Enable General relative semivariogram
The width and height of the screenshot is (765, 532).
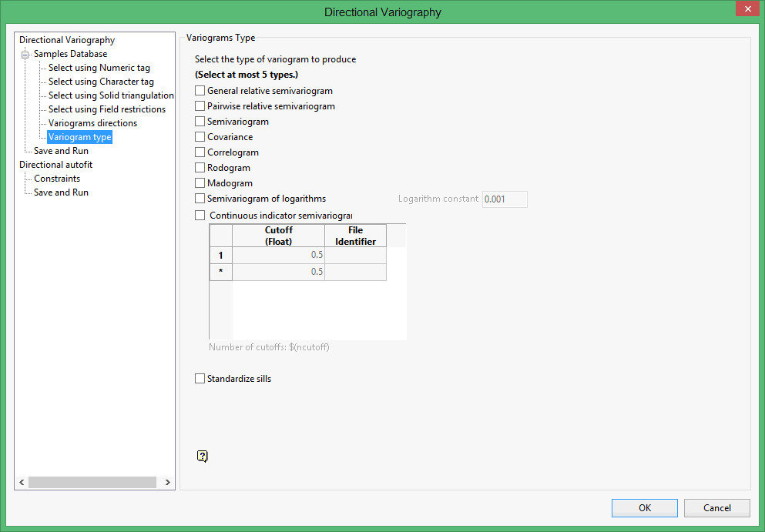pos(200,90)
